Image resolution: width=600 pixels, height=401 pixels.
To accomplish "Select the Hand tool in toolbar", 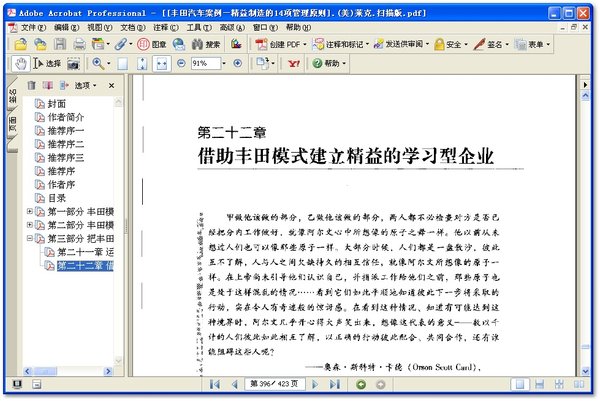I will coord(20,63).
